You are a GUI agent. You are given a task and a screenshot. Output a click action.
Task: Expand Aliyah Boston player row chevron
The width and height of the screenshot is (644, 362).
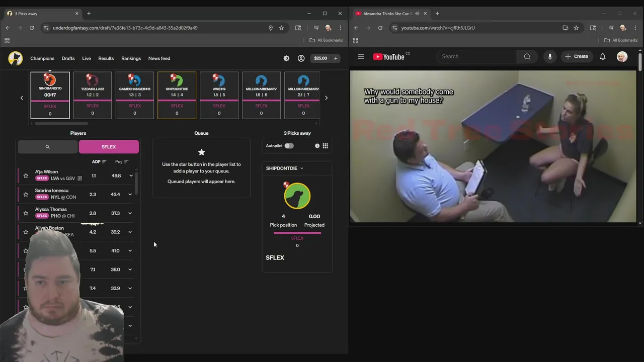(131, 232)
